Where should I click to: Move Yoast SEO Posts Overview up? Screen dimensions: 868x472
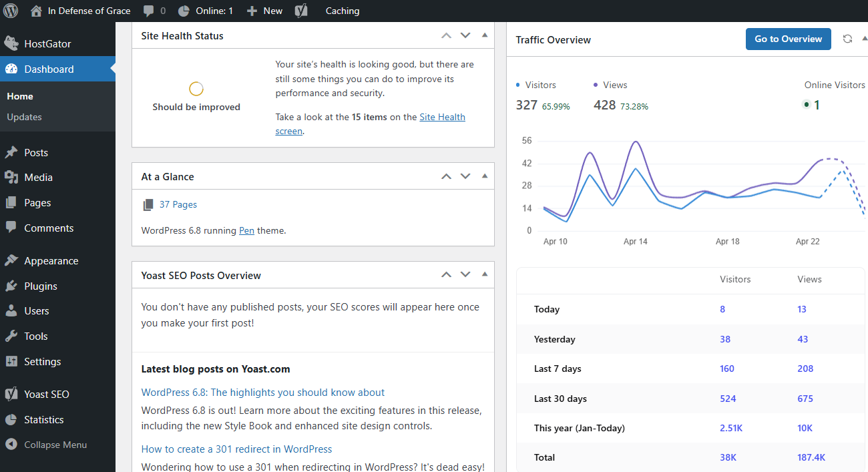[447, 274]
